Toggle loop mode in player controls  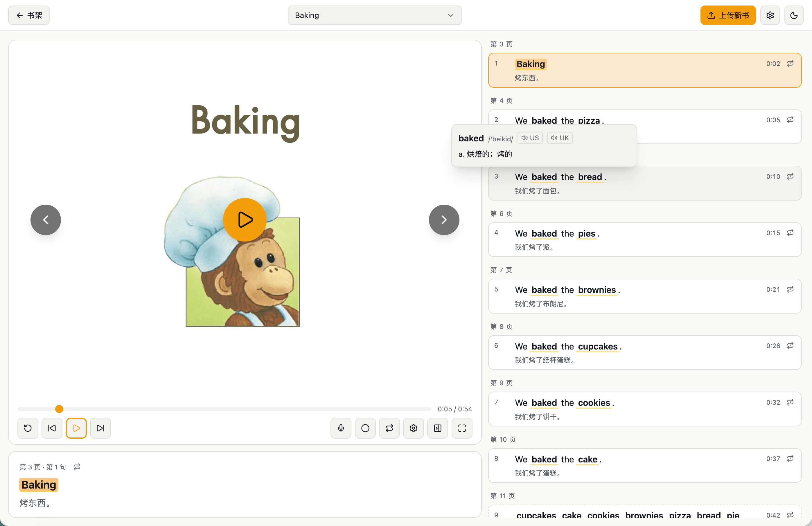(389, 428)
